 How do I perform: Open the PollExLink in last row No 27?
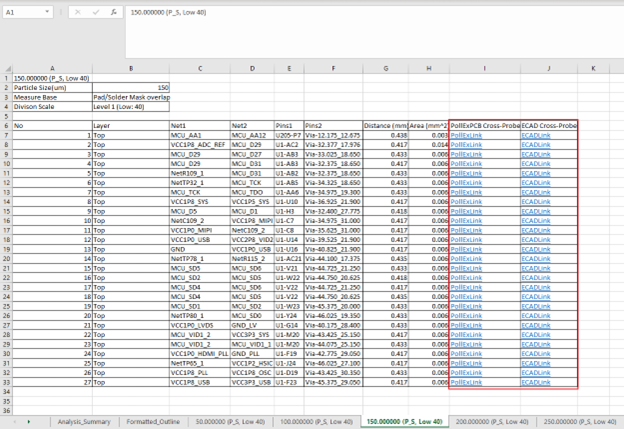point(466,383)
